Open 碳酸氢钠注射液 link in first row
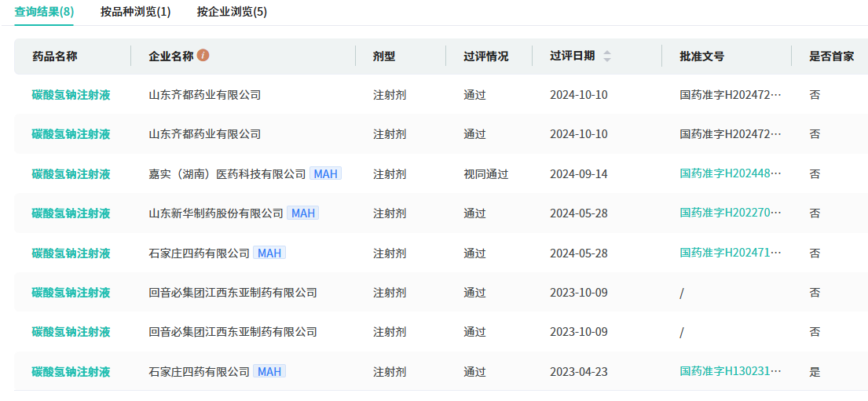The width and height of the screenshot is (868, 401). coord(71,95)
